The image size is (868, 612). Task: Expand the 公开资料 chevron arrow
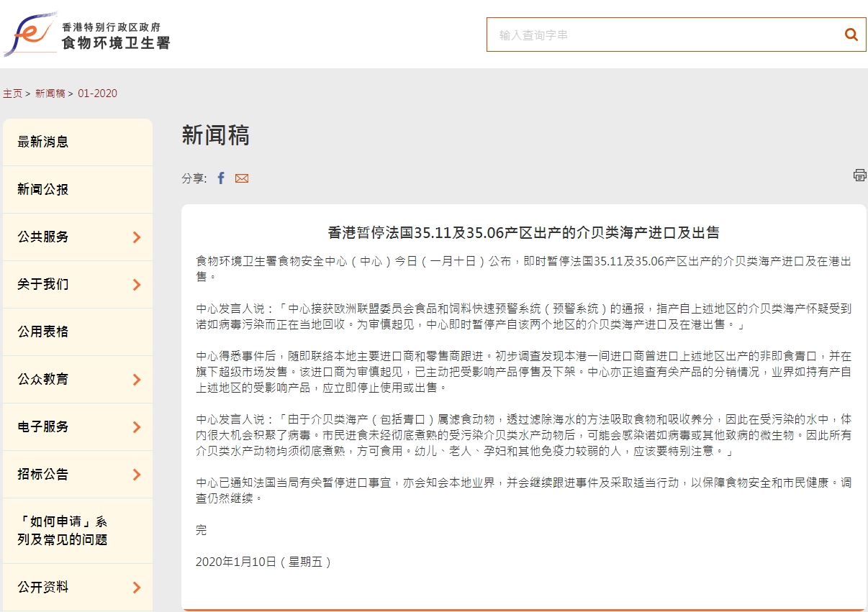[x=137, y=588]
